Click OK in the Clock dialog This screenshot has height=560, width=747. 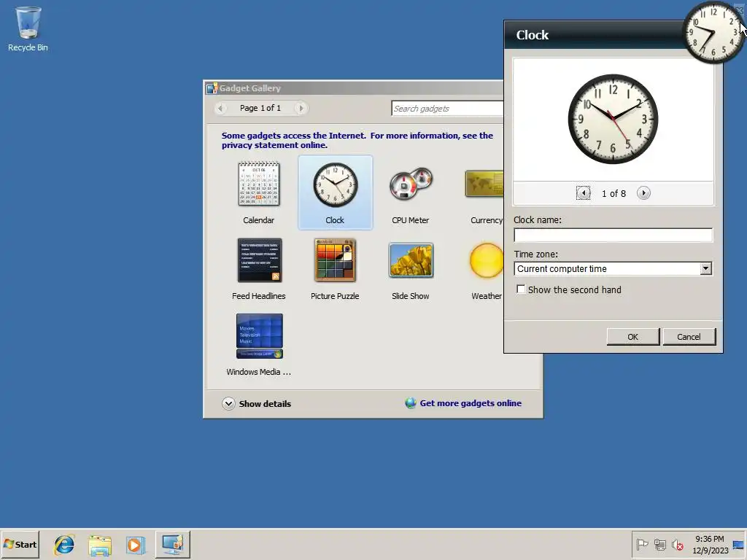[x=632, y=337]
